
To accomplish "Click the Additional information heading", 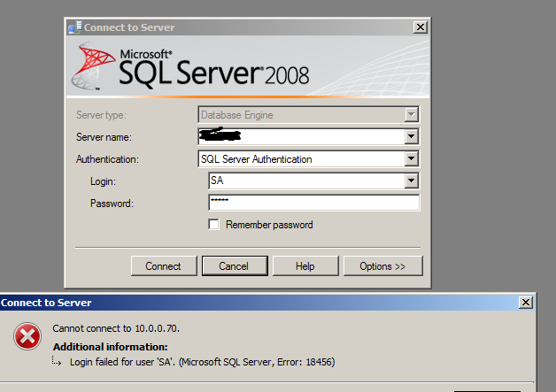I will coord(111,347).
